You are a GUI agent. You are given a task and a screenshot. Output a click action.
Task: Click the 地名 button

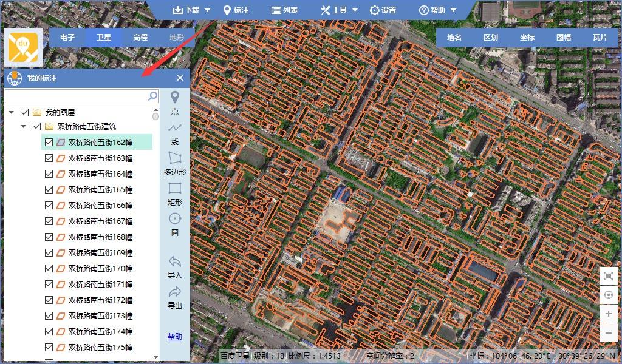[x=454, y=37]
